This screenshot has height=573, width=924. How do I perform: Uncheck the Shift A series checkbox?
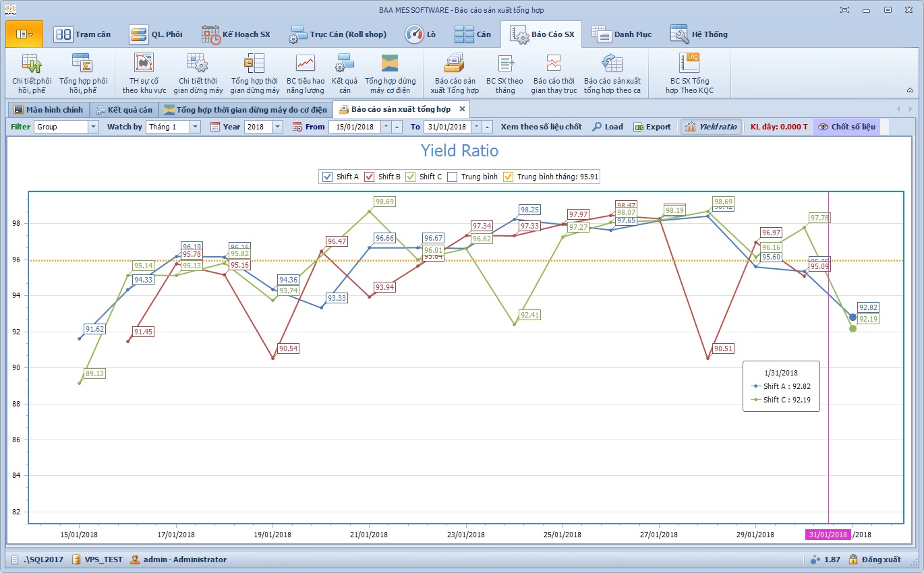328,177
